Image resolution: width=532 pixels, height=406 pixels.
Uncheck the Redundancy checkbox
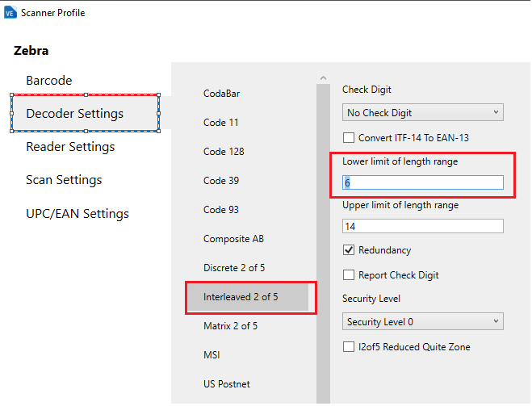point(350,250)
